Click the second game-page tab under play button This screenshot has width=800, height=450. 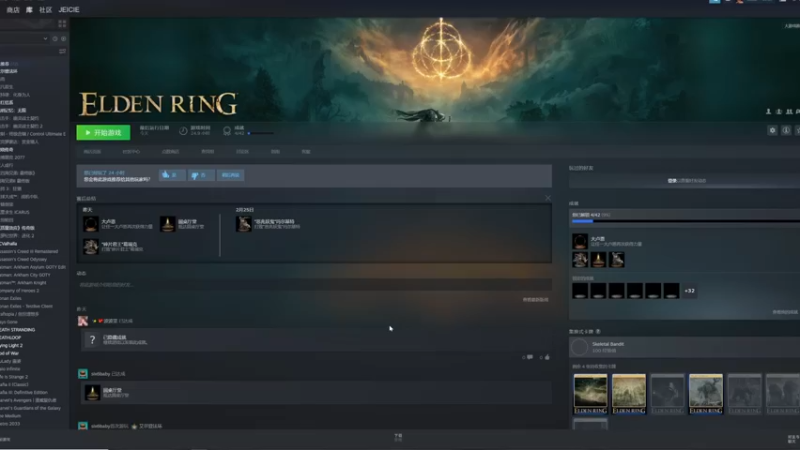(x=131, y=152)
